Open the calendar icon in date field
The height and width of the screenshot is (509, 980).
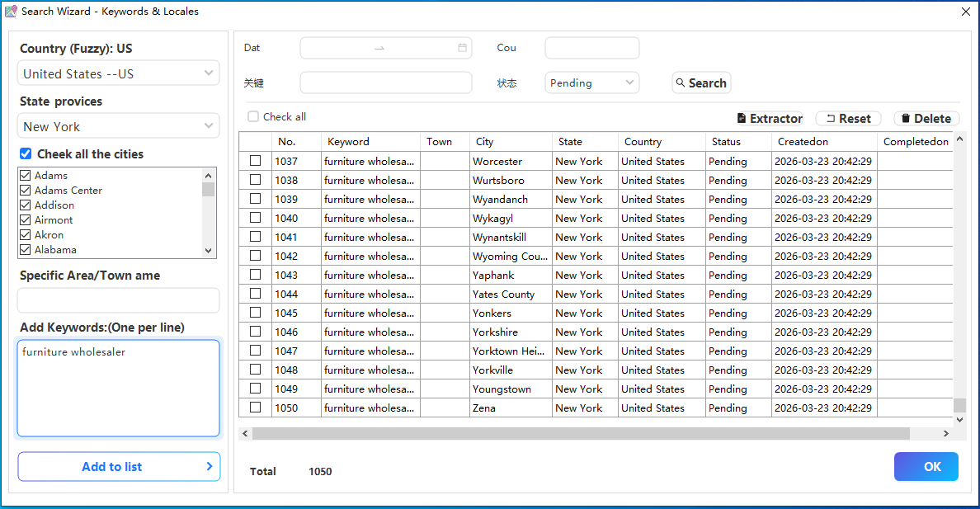tap(462, 48)
